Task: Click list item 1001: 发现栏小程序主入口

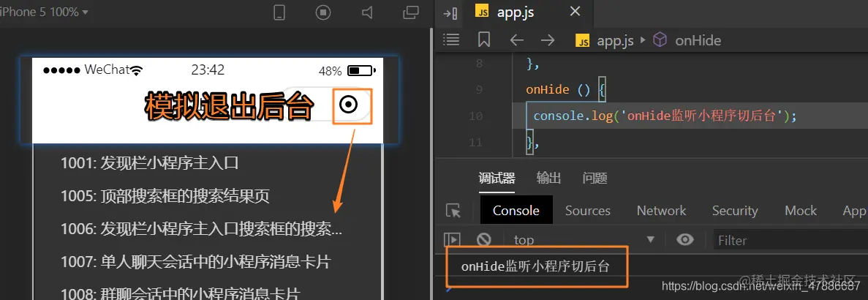Action: point(149,163)
